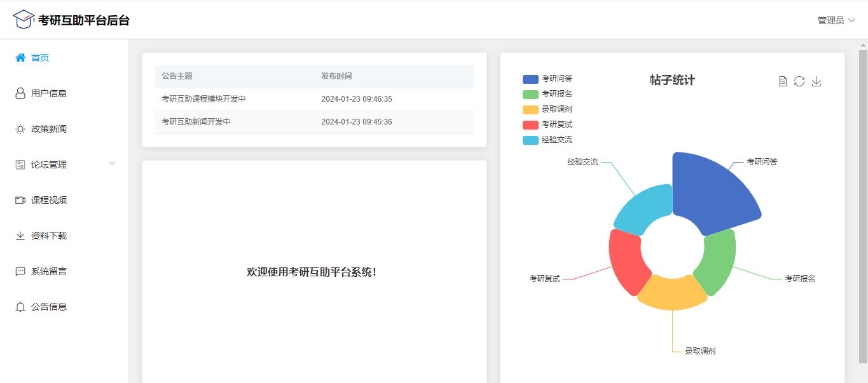Viewport: 868px width, 383px height.
Task: Click the 发布时间 column header
Action: (x=336, y=76)
